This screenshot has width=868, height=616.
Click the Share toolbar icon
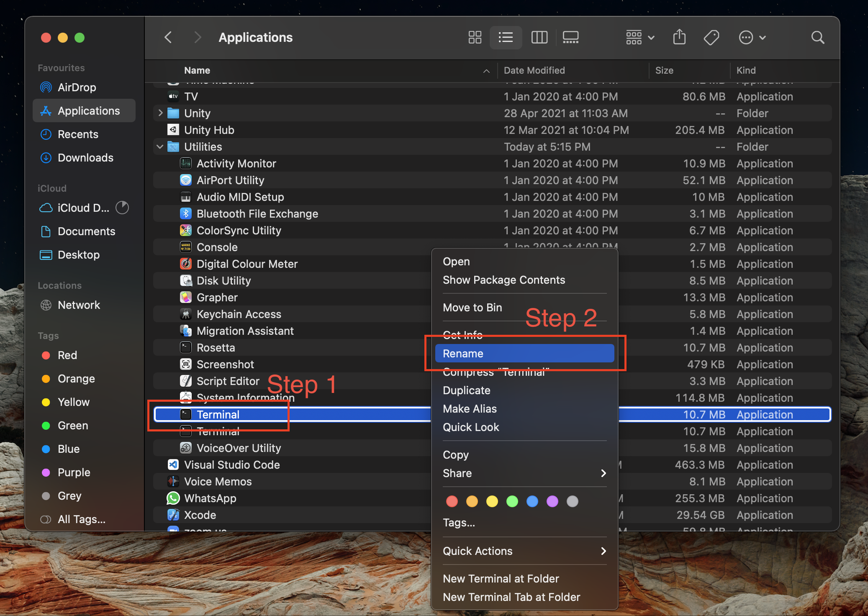pos(679,38)
